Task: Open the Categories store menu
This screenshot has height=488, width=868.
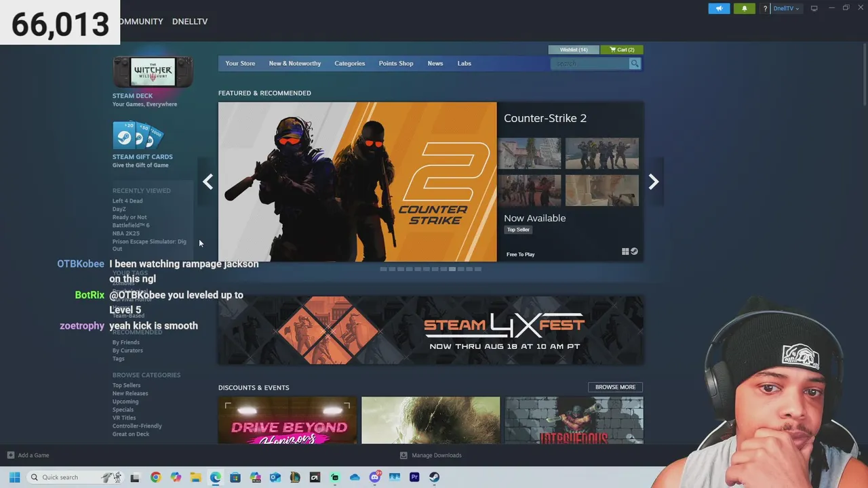Action: coord(350,64)
